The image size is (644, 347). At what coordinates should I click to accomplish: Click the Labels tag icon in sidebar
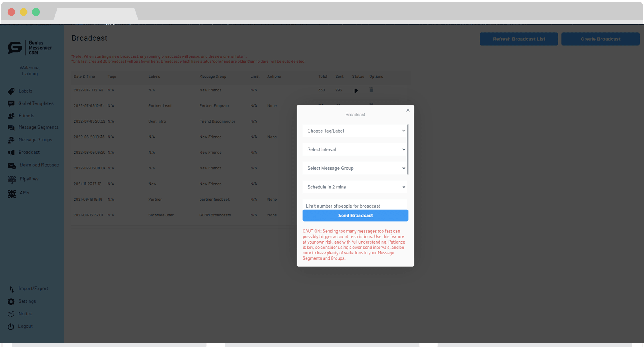click(x=11, y=91)
